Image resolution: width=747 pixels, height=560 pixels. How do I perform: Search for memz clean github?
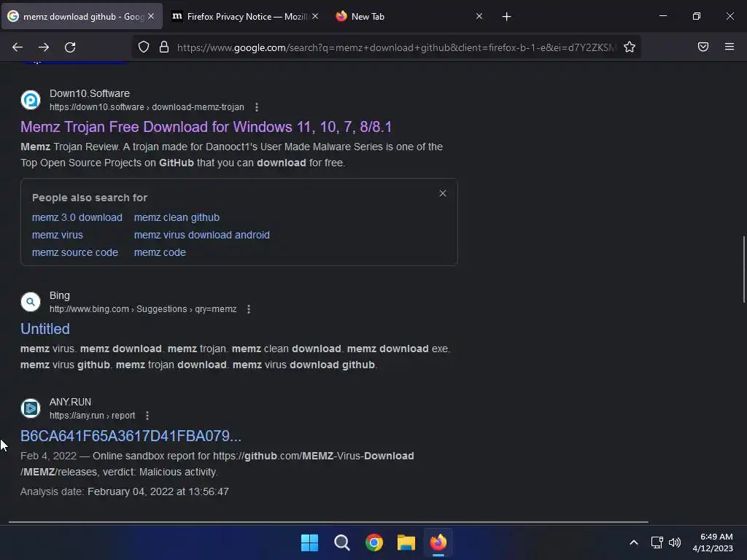pos(177,217)
